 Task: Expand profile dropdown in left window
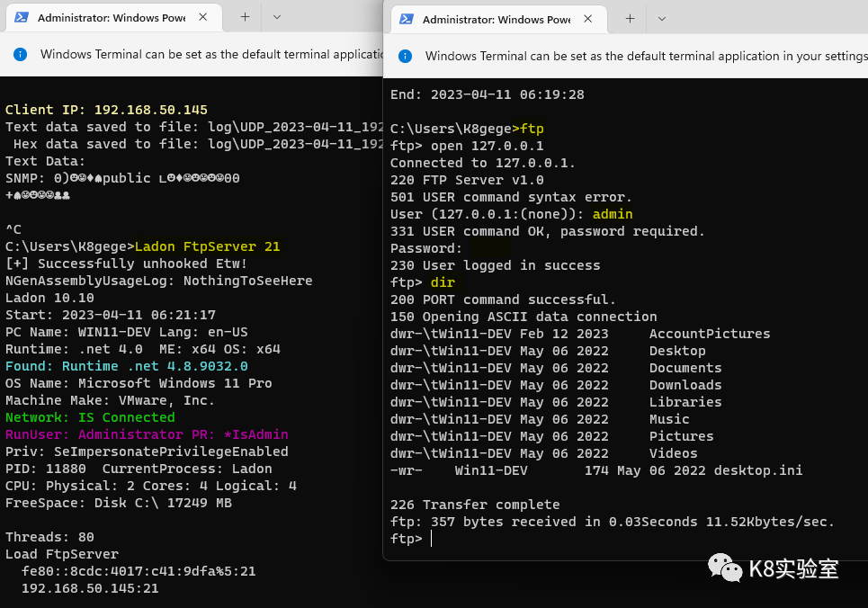click(x=277, y=17)
